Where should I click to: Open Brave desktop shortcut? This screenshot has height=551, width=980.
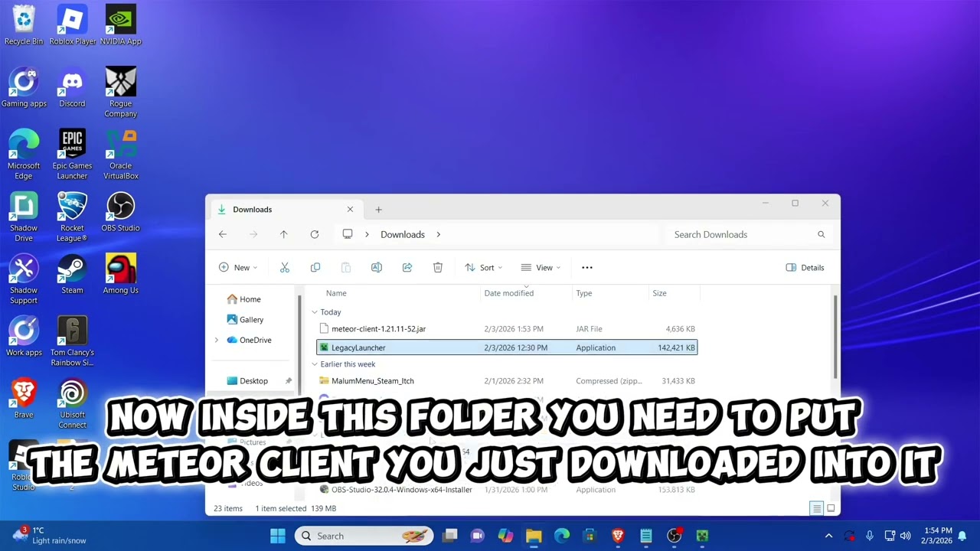(x=24, y=398)
